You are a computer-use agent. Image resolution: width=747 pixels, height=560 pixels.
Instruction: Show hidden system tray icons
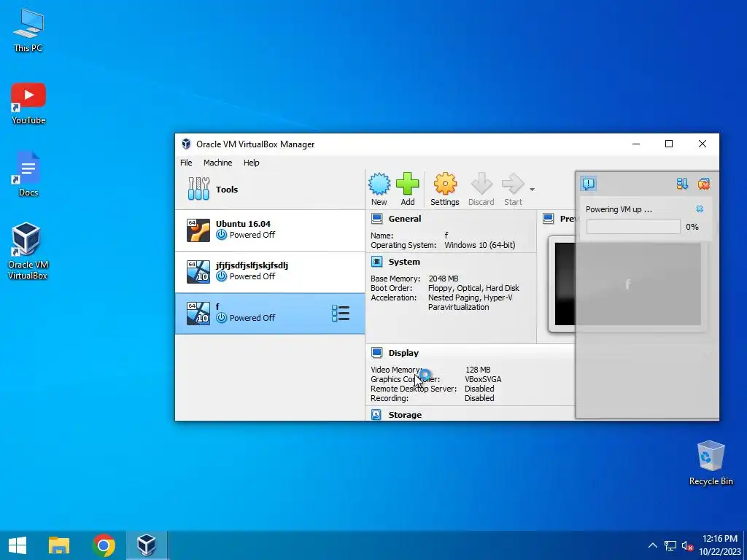tap(653, 545)
